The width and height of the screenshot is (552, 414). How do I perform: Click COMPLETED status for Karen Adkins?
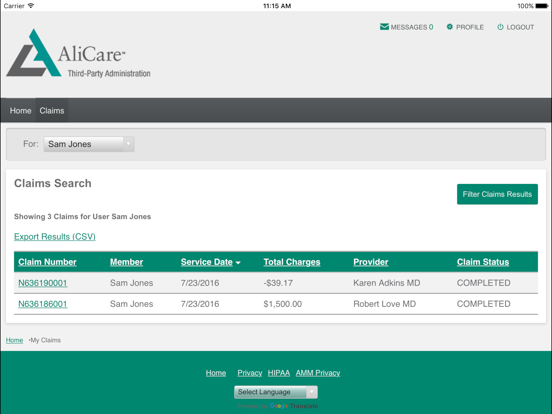pyautogui.click(x=483, y=283)
